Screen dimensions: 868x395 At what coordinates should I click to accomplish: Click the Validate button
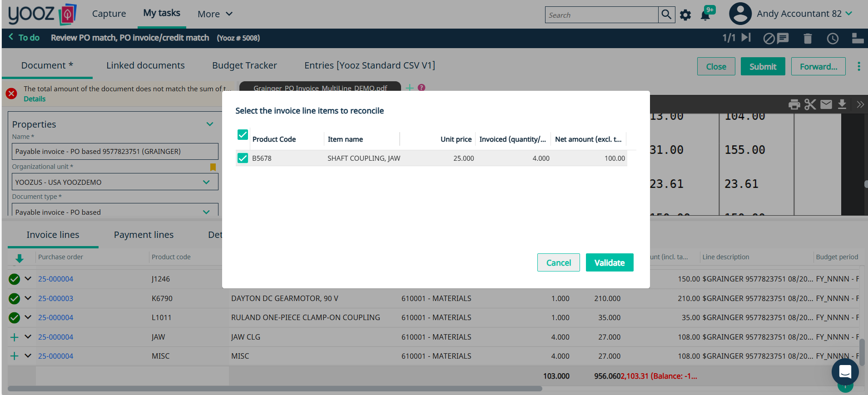[610, 262]
